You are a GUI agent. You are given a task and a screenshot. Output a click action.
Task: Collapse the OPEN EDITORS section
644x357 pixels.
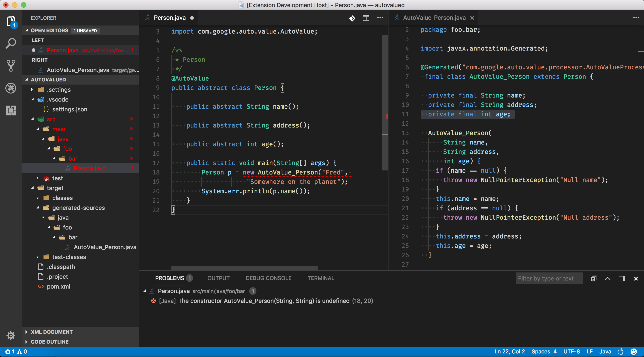(26, 30)
